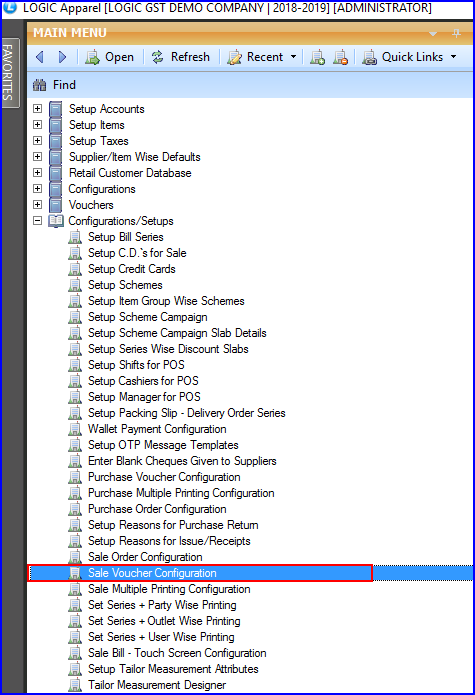Open Setup OTP Message Templates
475x695 pixels.
click(x=163, y=445)
